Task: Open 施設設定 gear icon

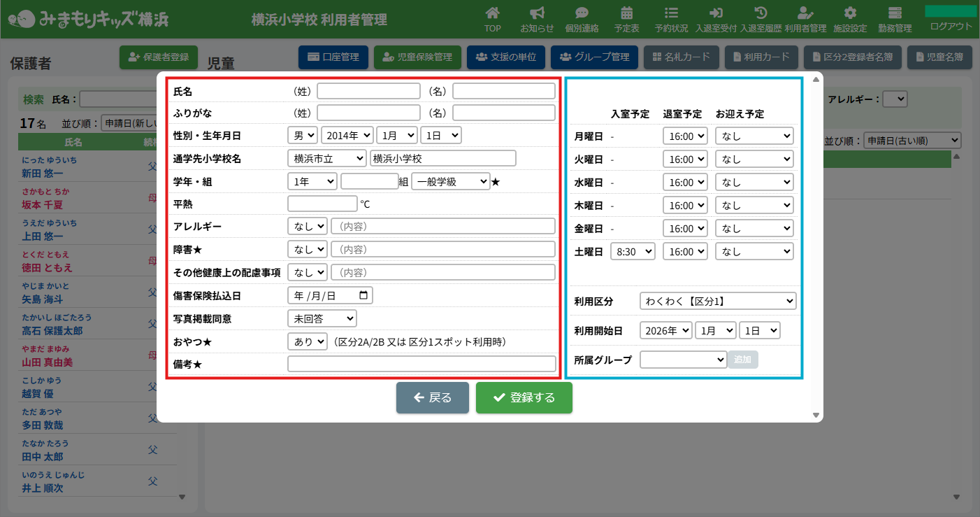Action: pos(850,13)
